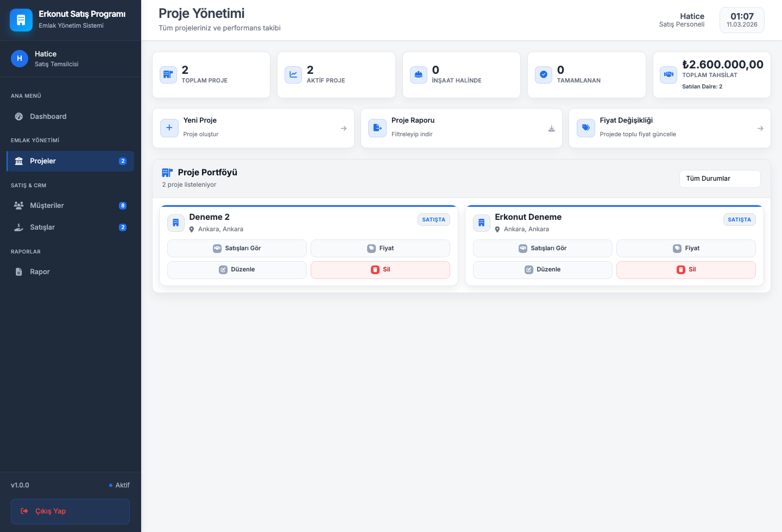
Task: Click the Deneme 2 building icon
Action: [175, 223]
